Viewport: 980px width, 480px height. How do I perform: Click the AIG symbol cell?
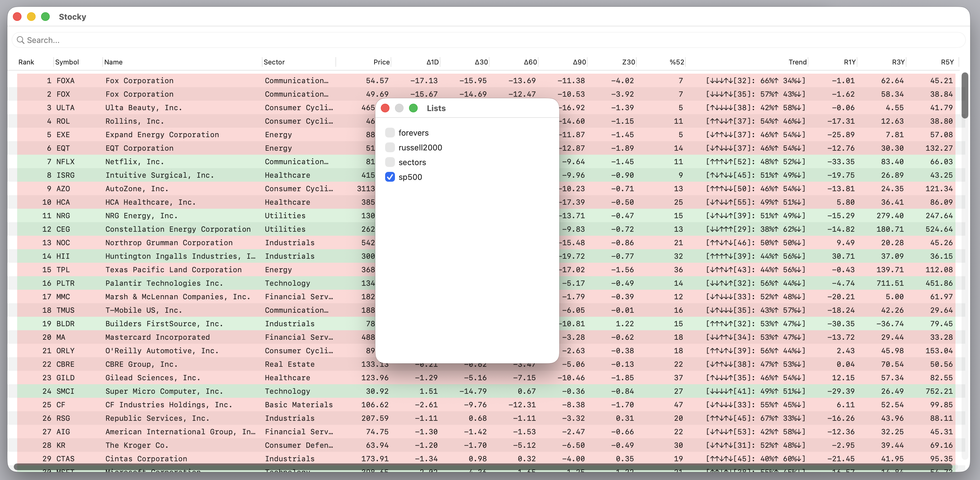point(63,432)
